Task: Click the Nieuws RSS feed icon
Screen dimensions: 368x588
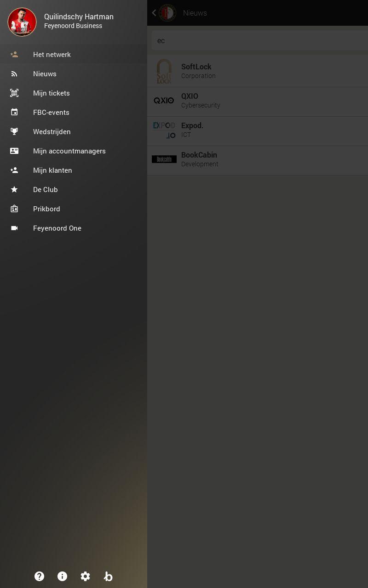Action: (14, 74)
